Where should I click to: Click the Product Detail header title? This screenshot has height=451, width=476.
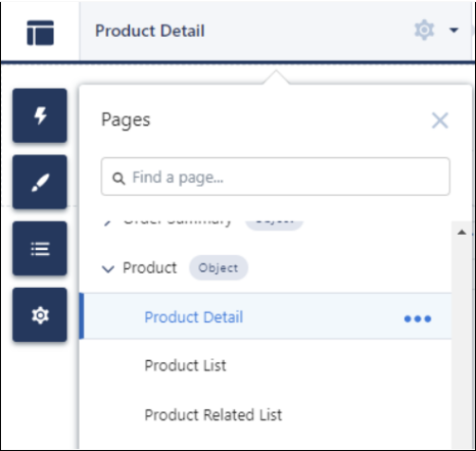(150, 31)
